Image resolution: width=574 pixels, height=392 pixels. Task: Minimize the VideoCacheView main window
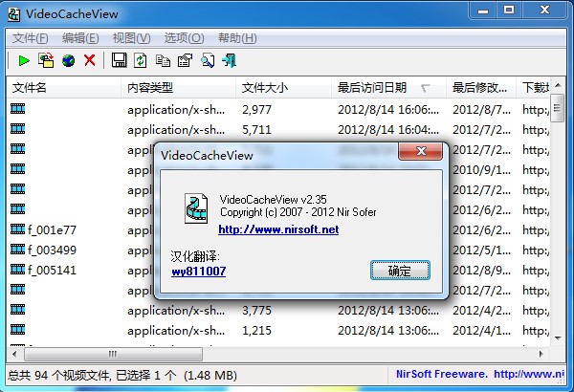coord(483,11)
